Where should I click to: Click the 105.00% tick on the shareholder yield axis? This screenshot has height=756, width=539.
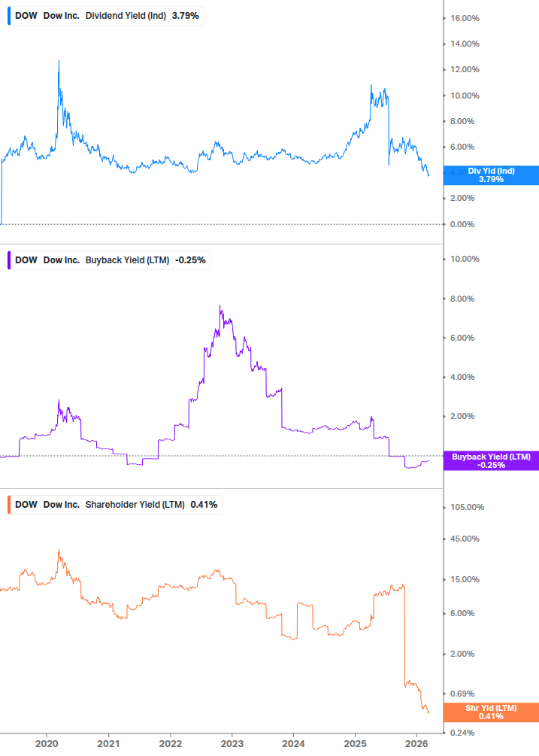pos(468,507)
